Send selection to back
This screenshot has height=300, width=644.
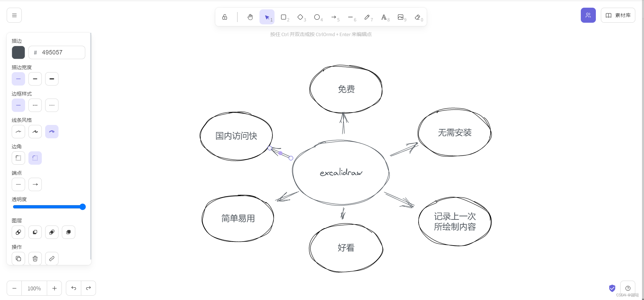point(18,232)
